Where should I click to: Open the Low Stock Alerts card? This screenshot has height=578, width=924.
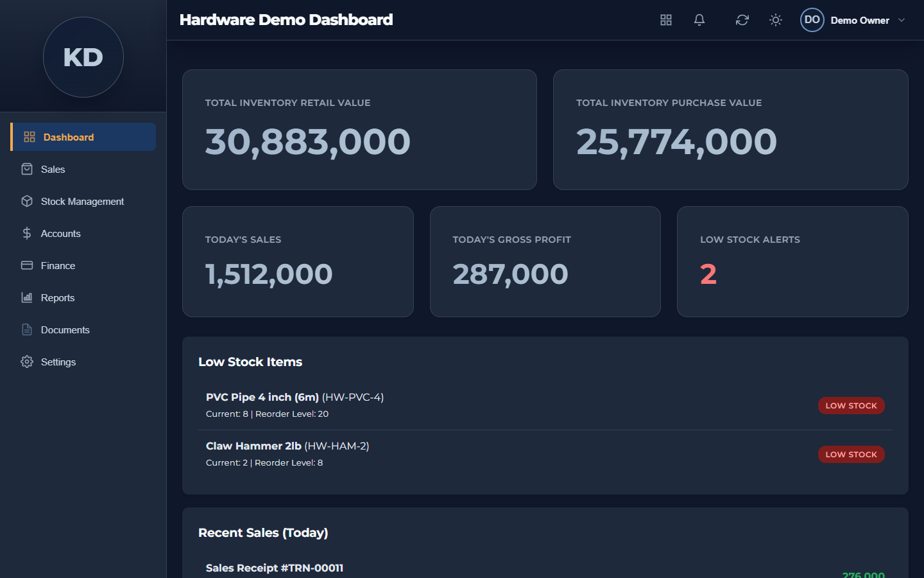[792, 261]
